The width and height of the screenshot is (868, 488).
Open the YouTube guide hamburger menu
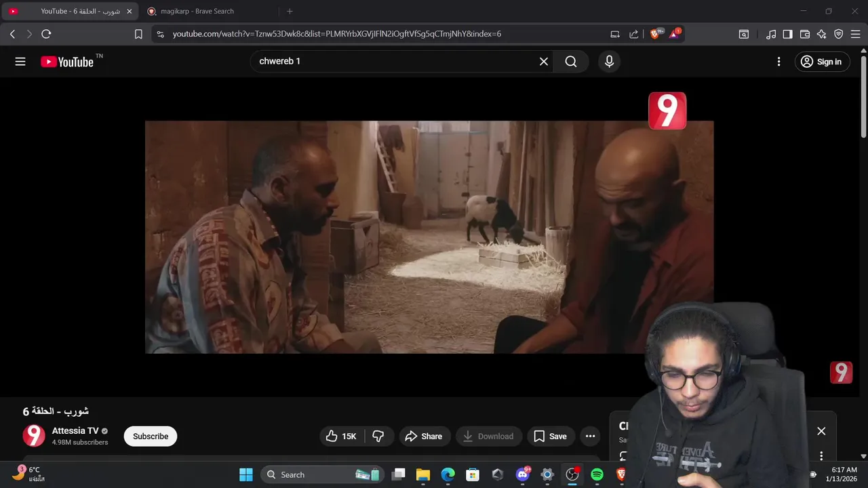coord(20,62)
